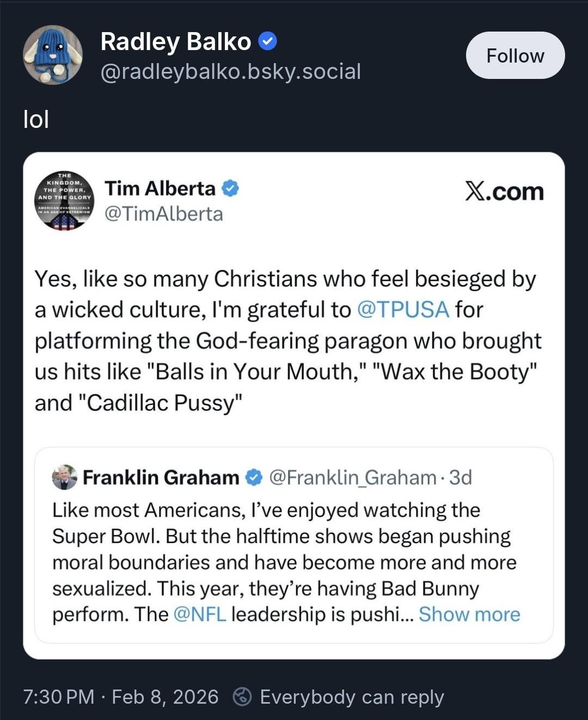Open the @radleybalko.bsky.social handle
This screenshot has width=588, height=720.
(231, 71)
